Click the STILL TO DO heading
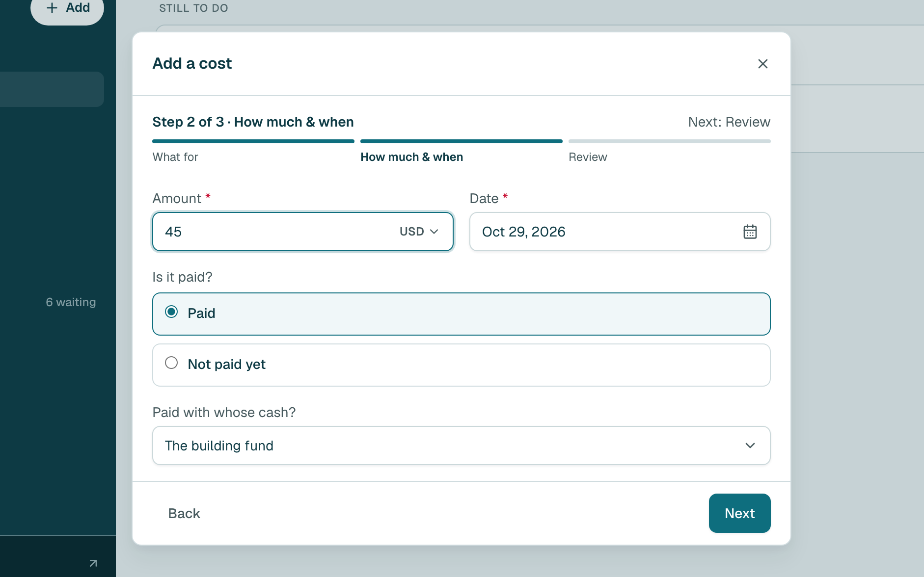The height and width of the screenshot is (577, 924). (x=193, y=8)
